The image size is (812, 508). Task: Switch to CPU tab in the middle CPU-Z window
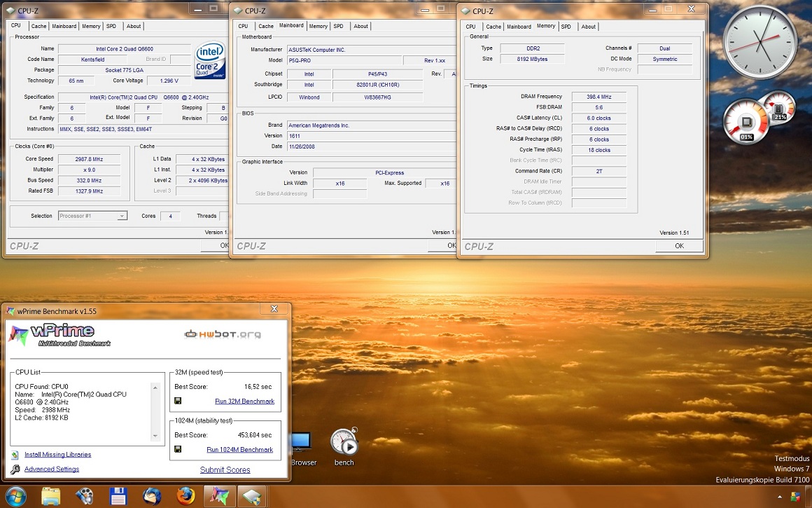click(244, 26)
